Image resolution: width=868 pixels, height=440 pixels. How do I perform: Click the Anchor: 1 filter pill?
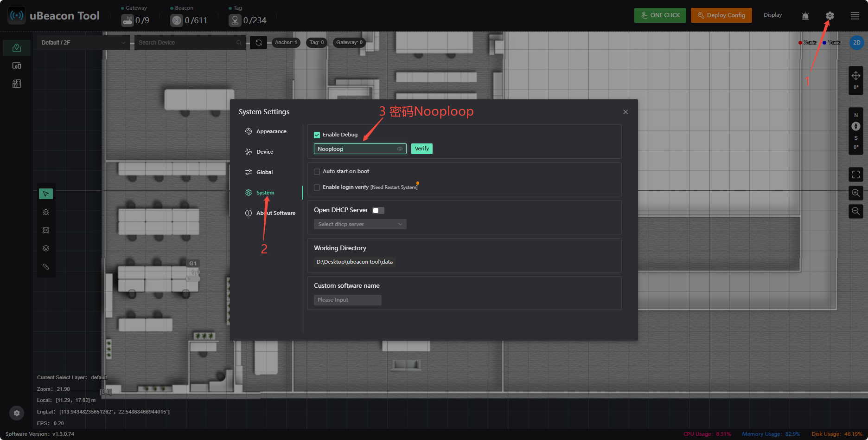[286, 43]
